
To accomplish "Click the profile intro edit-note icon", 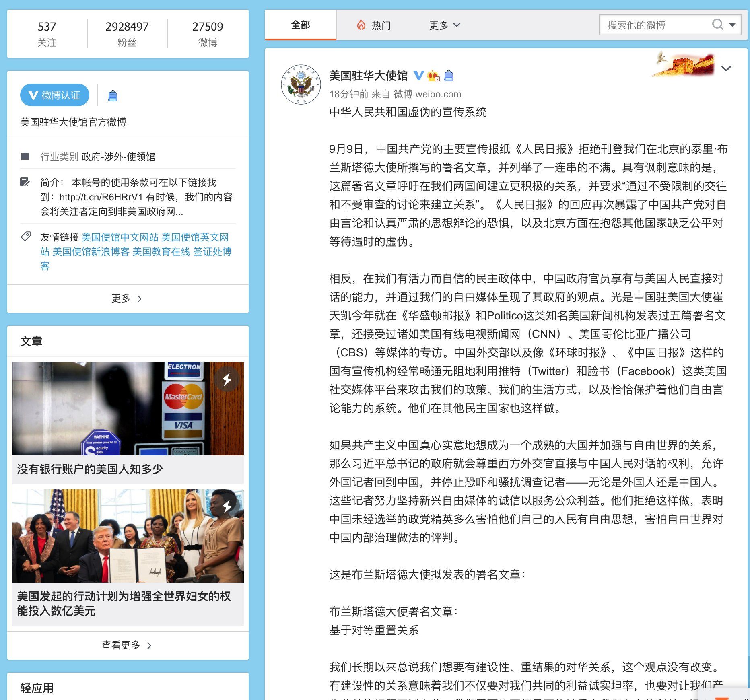I will tap(25, 182).
